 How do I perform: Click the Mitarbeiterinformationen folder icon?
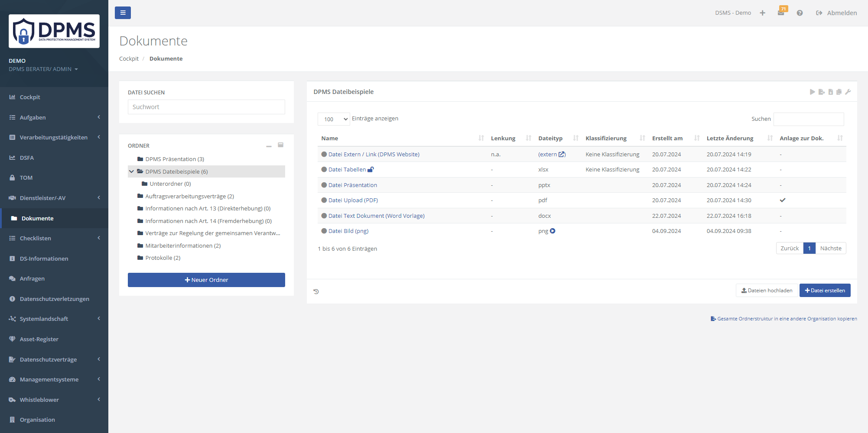point(140,246)
